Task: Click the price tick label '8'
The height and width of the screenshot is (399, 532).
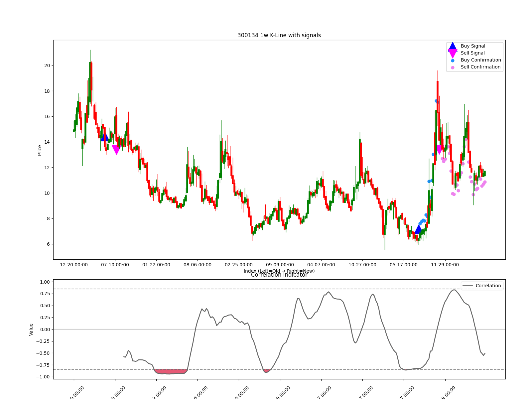Action: [48, 218]
